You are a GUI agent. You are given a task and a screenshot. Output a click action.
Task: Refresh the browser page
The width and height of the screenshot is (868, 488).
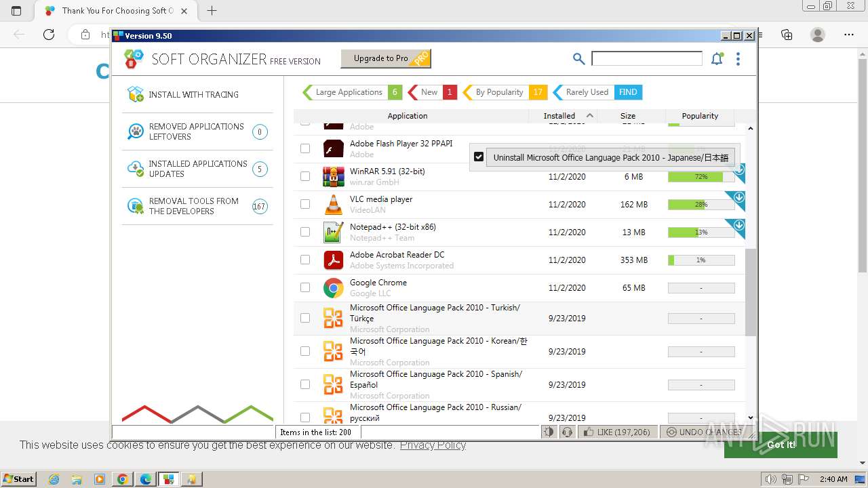(49, 35)
